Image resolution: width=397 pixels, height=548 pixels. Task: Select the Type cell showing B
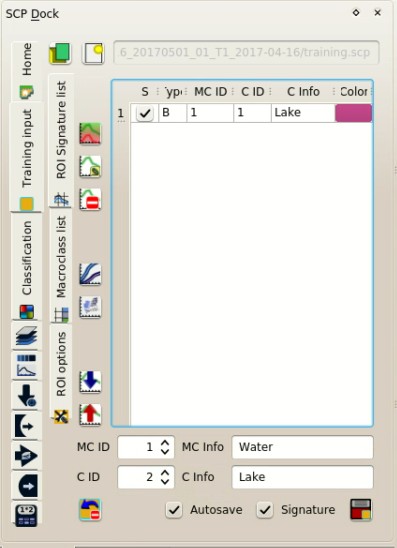point(173,113)
